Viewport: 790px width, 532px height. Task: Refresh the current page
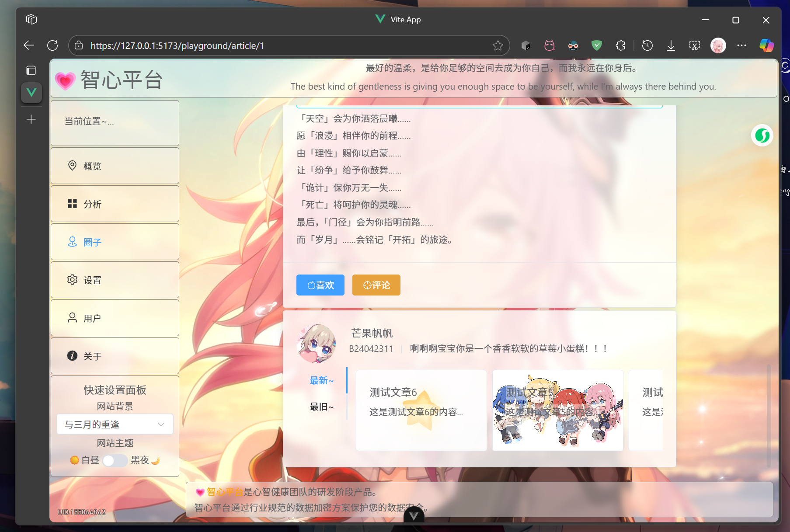(52, 45)
